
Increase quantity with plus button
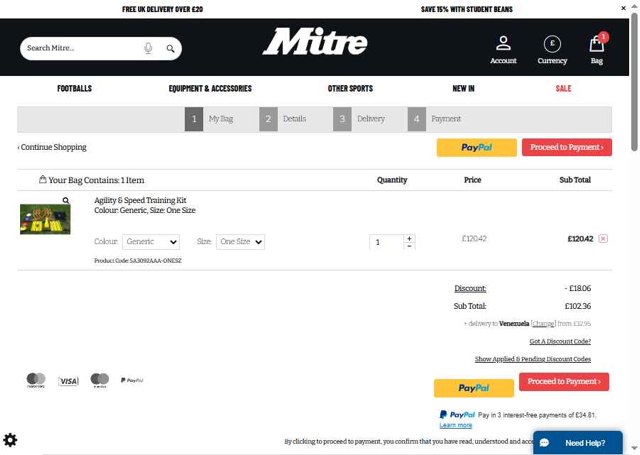coord(409,238)
